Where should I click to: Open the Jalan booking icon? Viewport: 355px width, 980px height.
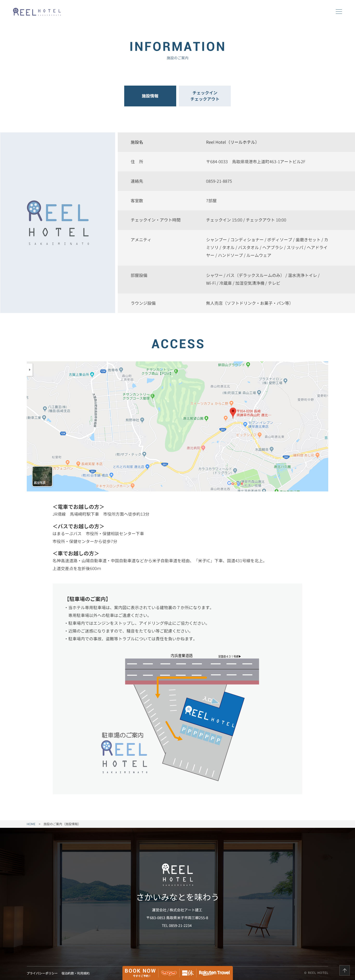169,973
